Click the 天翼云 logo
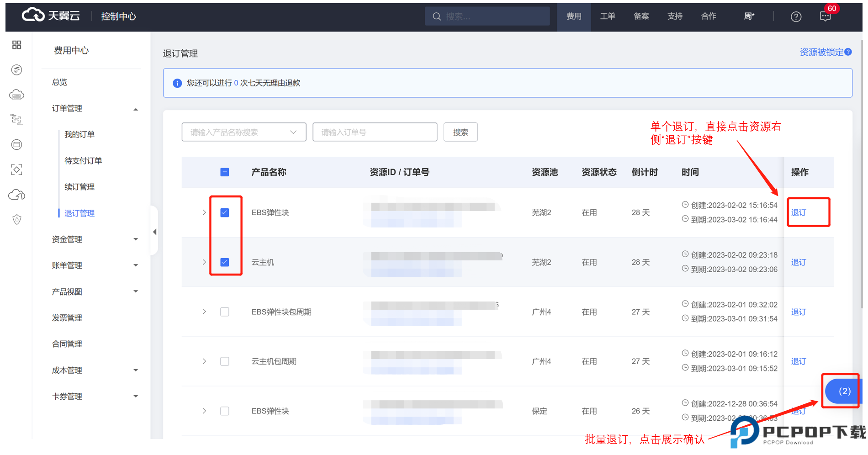The image size is (868, 455). click(x=51, y=16)
